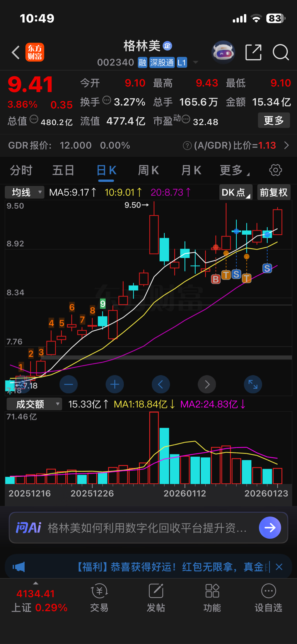
Task: Tap the 总值 info icon
Action: [34, 120]
